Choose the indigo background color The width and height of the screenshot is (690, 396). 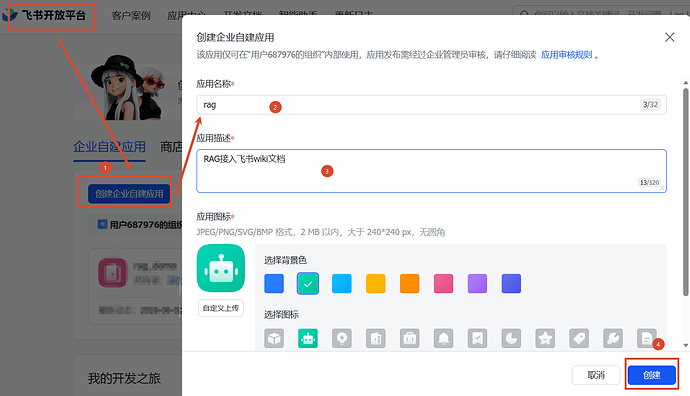click(511, 283)
